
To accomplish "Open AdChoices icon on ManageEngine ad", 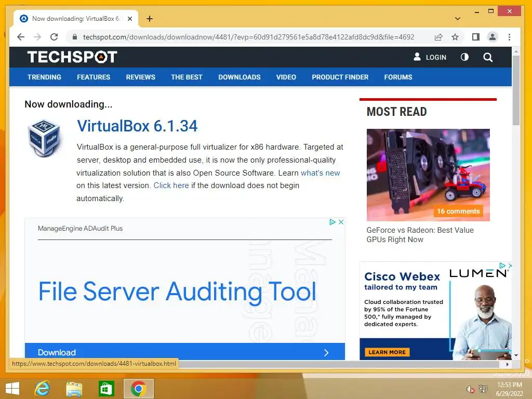I will [332, 222].
